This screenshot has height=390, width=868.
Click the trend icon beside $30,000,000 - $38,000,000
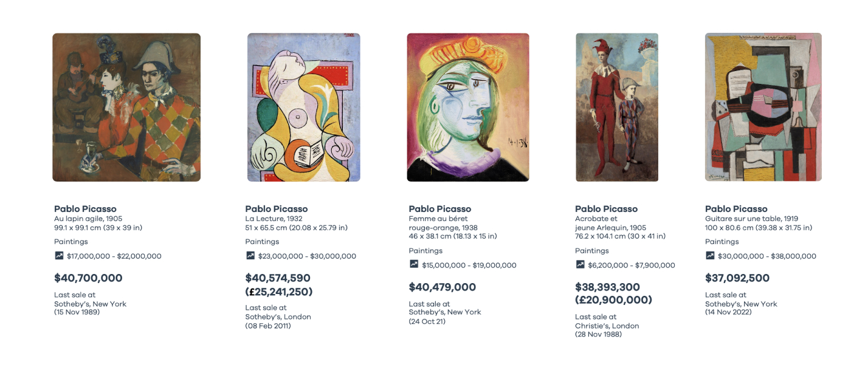710,256
